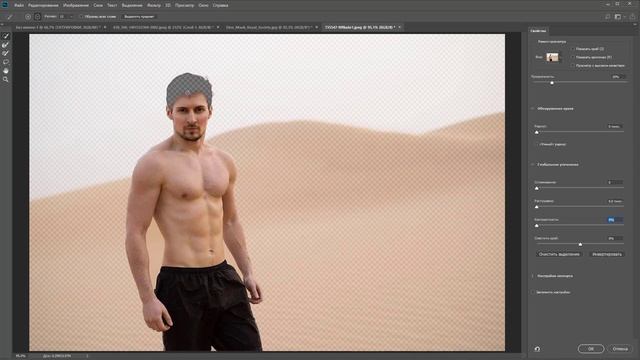This screenshot has height=360, width=640.
Task: Close the second document tab
Action: click(x=218, y=27)
